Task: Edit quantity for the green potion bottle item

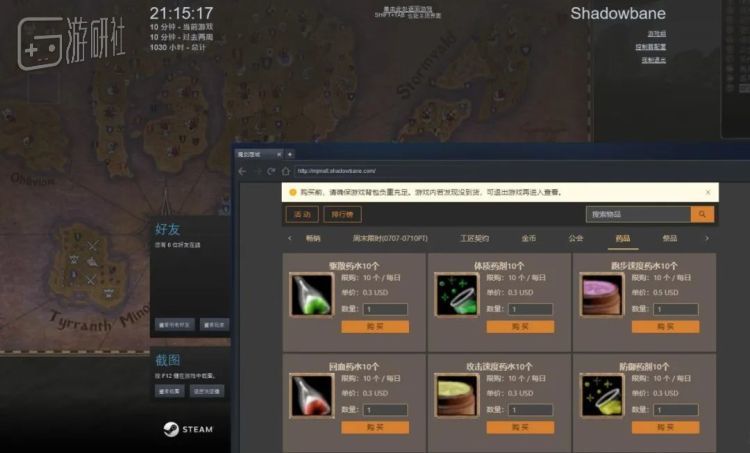Action: (x=385, y=309)
